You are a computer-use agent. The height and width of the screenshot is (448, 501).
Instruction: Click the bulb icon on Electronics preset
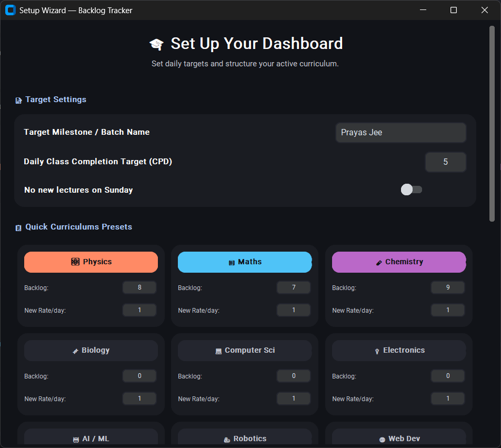click(377, 351)
